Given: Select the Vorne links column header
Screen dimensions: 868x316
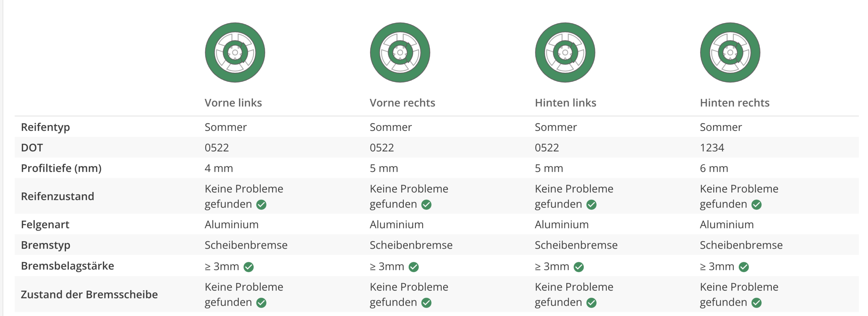Looking at the screenshot, I should click(233, 103).
